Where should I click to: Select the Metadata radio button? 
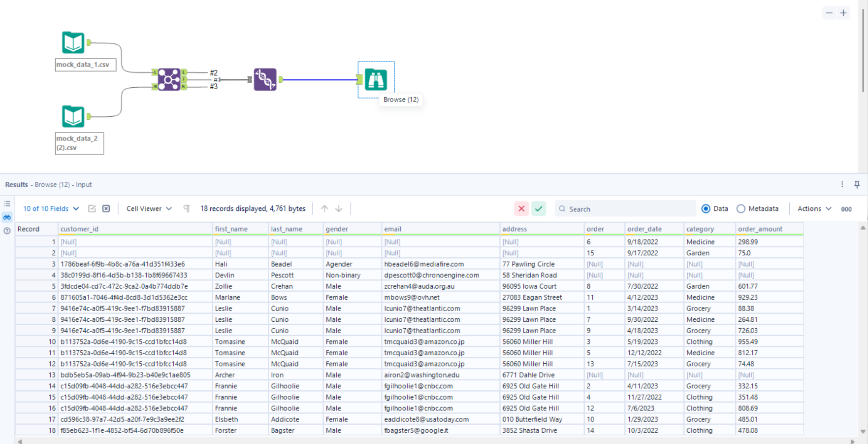[740, 209]
